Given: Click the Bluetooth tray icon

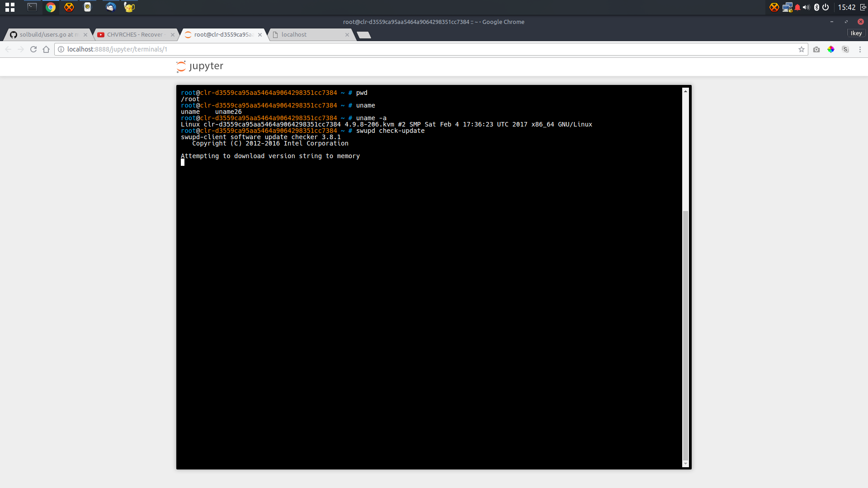Looking at the screenshot, I should tap(816, 7).
